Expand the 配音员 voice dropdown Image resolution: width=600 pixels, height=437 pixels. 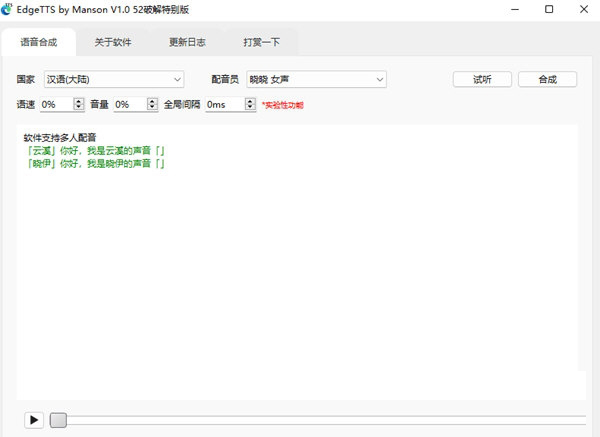pos(316,79)
